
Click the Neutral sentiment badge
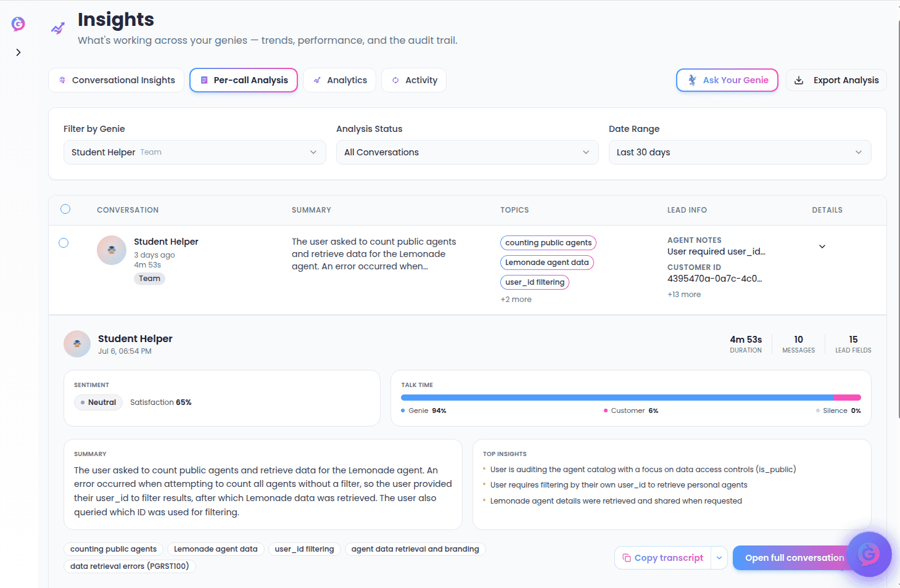(99, 402)
